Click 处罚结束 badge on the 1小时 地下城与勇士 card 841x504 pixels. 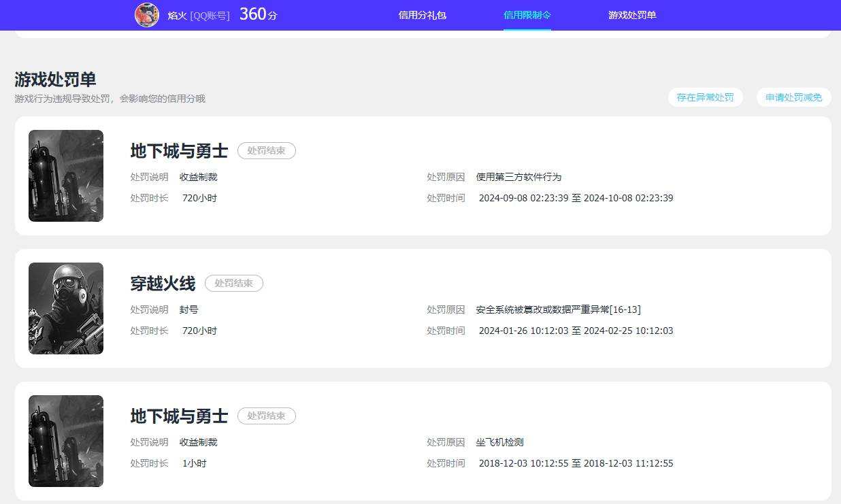267,416
